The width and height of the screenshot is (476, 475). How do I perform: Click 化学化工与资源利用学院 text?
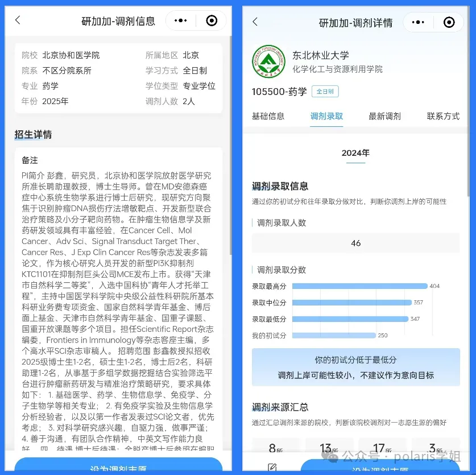[337, 69]
